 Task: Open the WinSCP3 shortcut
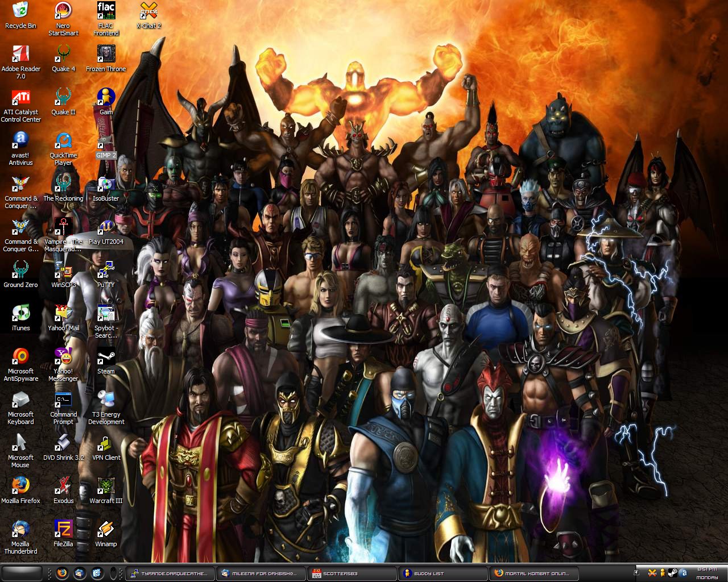[63, 275]
